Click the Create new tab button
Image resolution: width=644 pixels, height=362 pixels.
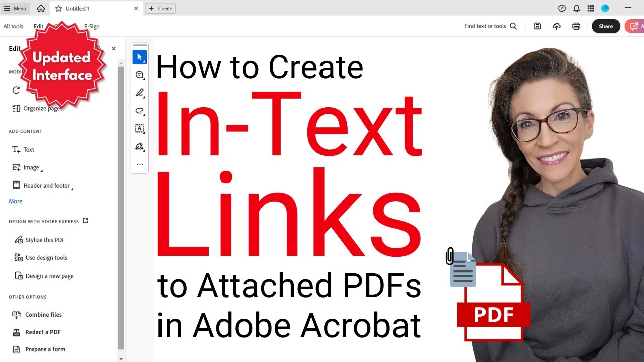(160, 8)
